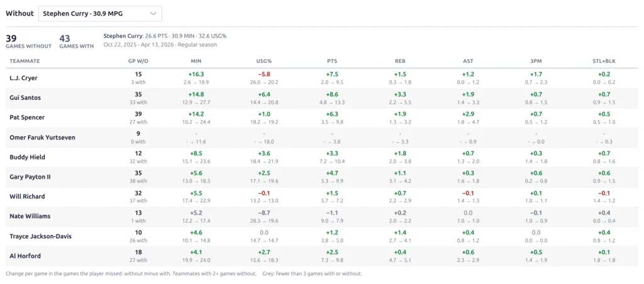Click Pat Spencer's 39 games without count
This screenshot has height=284, width=644.
138,114
